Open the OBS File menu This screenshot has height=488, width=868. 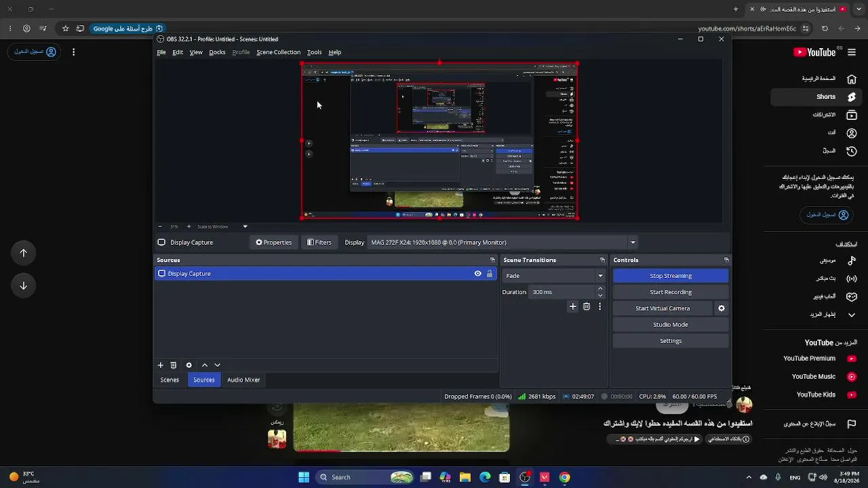point(161,52)
